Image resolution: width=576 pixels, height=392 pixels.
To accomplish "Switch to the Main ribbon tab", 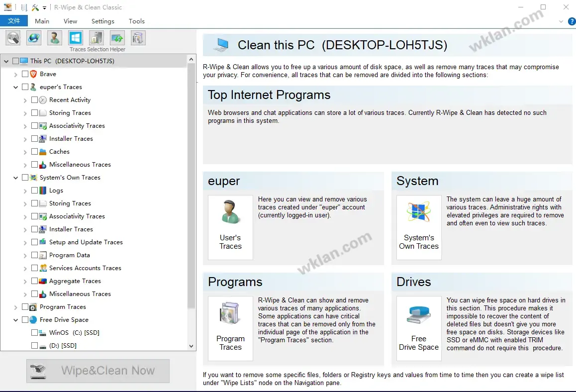I will pos(42,21).
